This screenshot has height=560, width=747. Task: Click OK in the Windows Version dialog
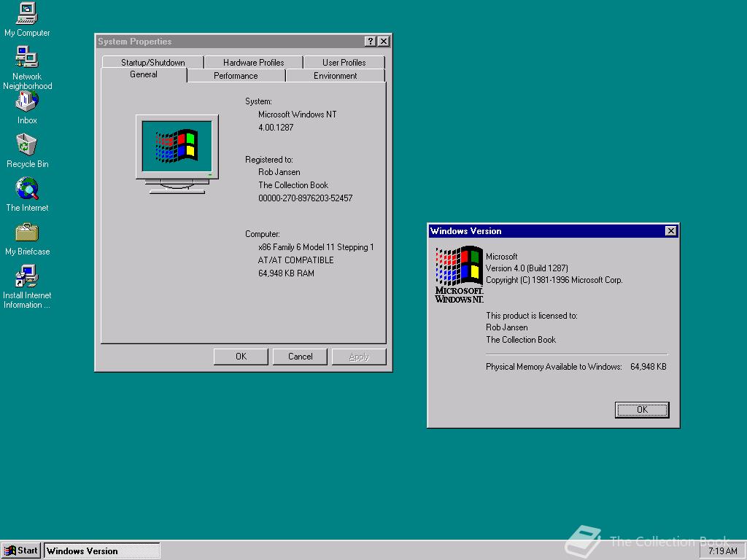point(642,410)
